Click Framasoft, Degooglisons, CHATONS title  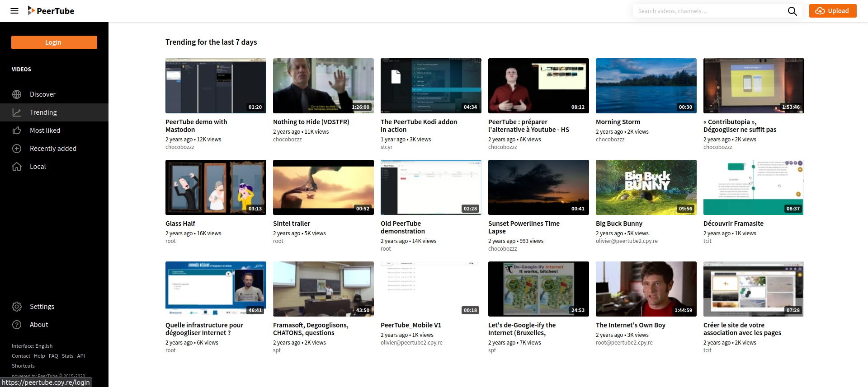coord(311,329)
